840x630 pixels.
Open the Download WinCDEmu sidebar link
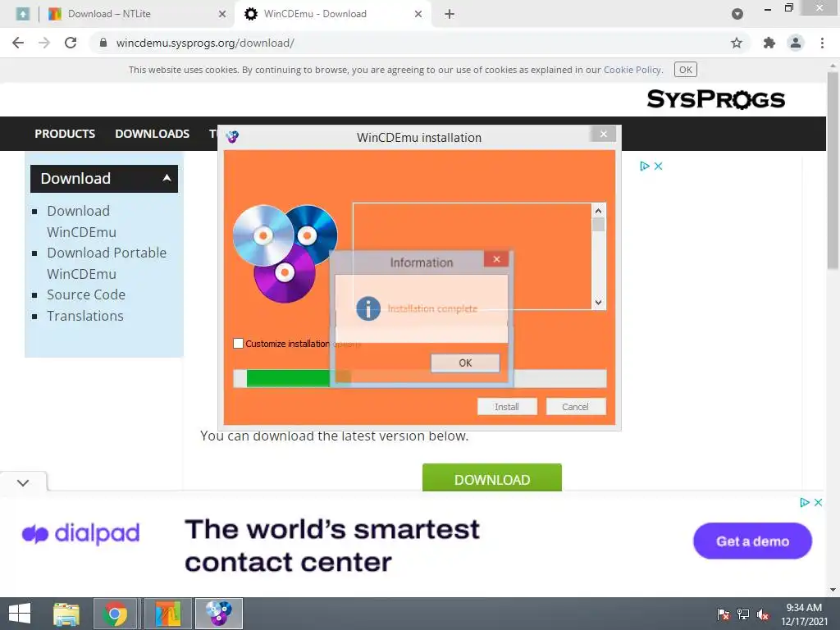tap(81, 221)
